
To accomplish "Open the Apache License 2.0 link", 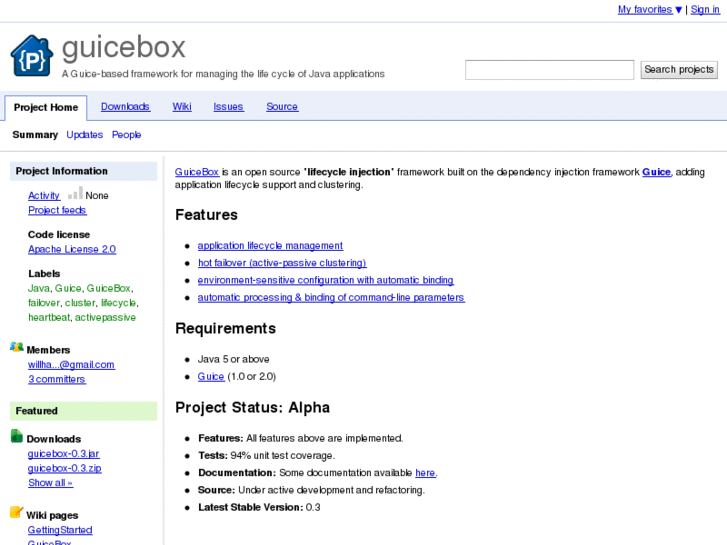I will (x=72, y=249).
